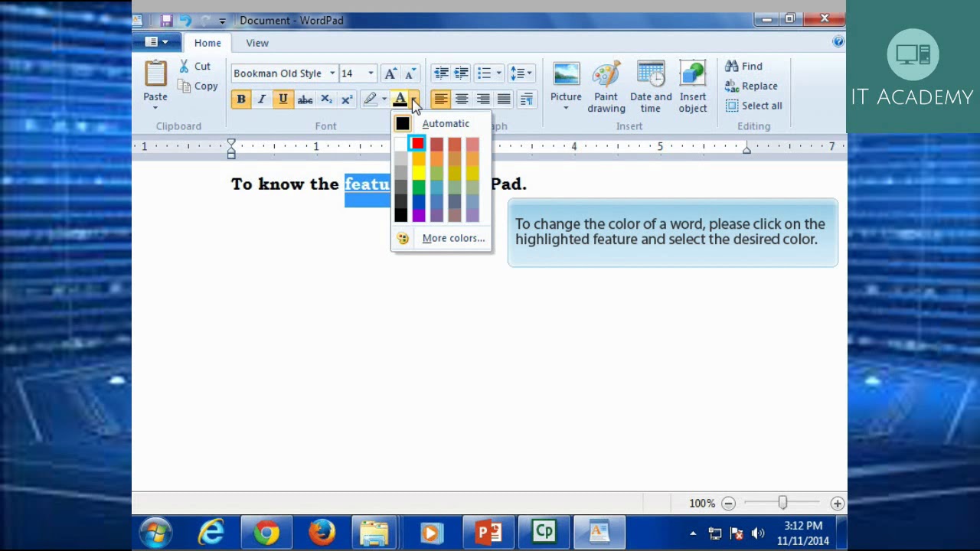Pick the bright yellow color swatch
The width and height of the screenshot is (980, 551).
[x=418, y=173]
